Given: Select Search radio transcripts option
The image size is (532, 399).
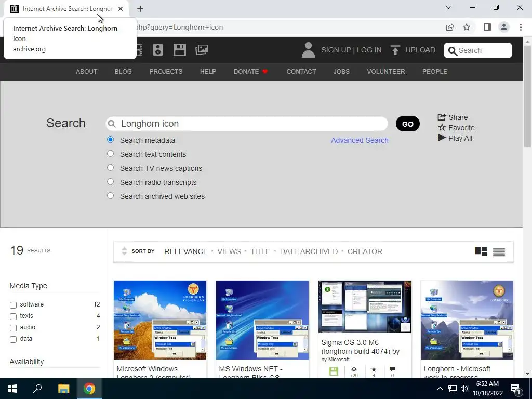Looking at the screenshot, I should (x=110, y=182).
